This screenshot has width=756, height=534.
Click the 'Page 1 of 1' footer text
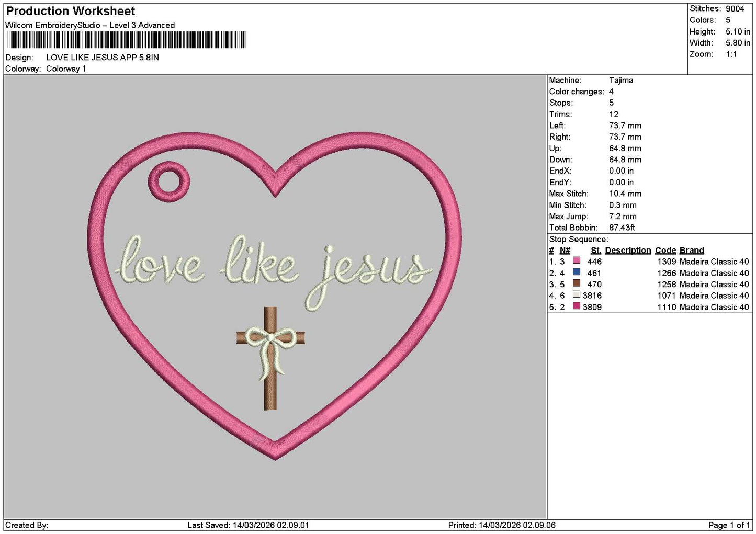coord(729,525)
